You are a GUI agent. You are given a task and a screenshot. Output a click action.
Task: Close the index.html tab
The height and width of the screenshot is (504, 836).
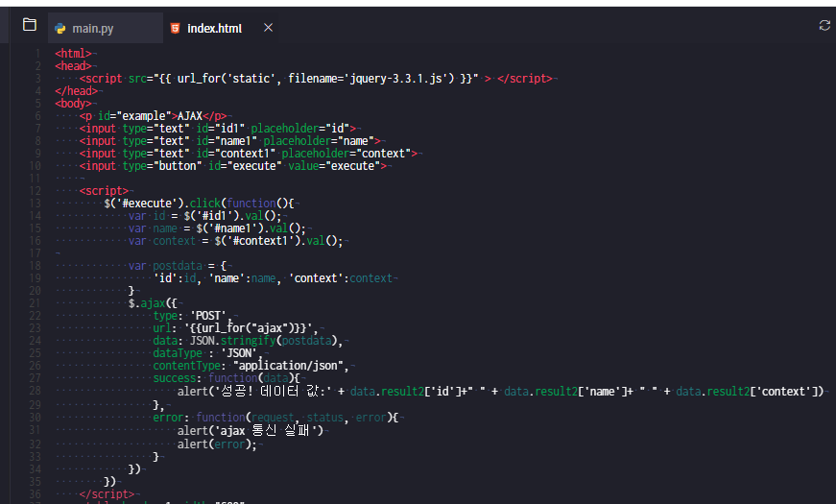pyautogui.click(x=268, y=27)
